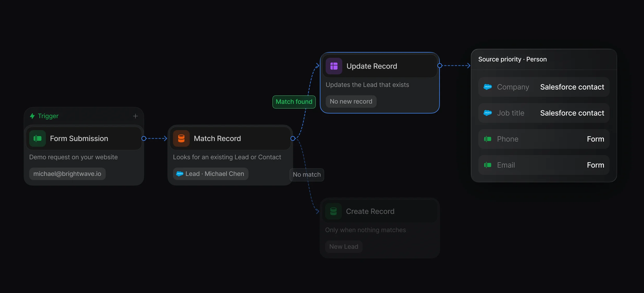Screen dimensions: 644x293
Task: Click 'Demo request on your website' description
Action: 73,157
